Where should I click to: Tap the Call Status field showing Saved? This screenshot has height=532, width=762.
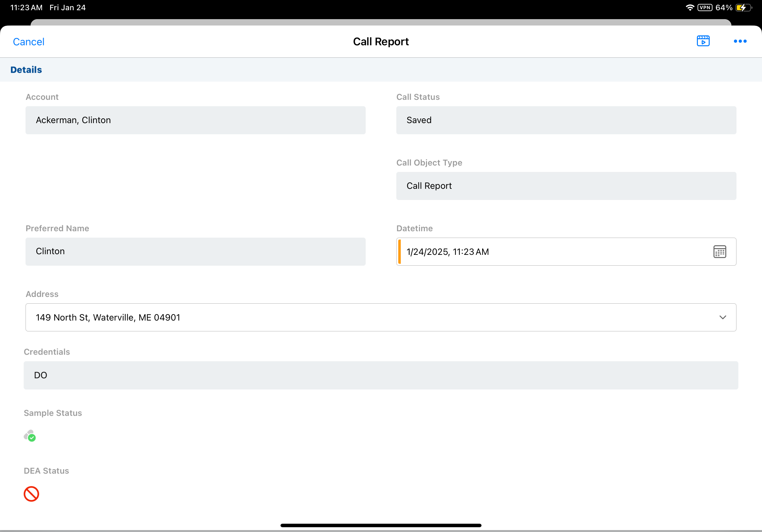pyautogui.click(x=566, y=120)
